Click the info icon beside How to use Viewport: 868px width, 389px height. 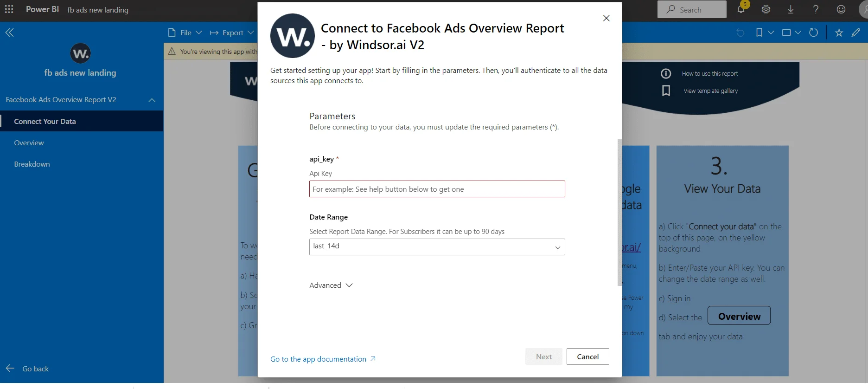tap(666, 73)
